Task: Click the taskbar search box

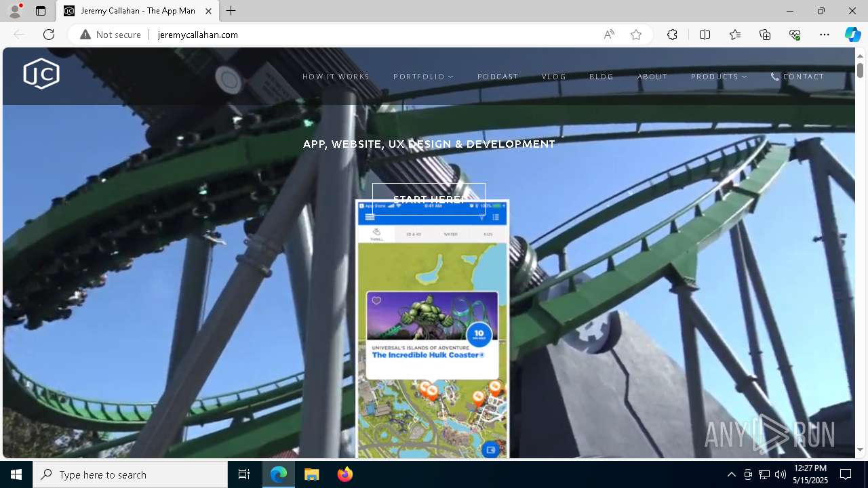Action: 130,474
